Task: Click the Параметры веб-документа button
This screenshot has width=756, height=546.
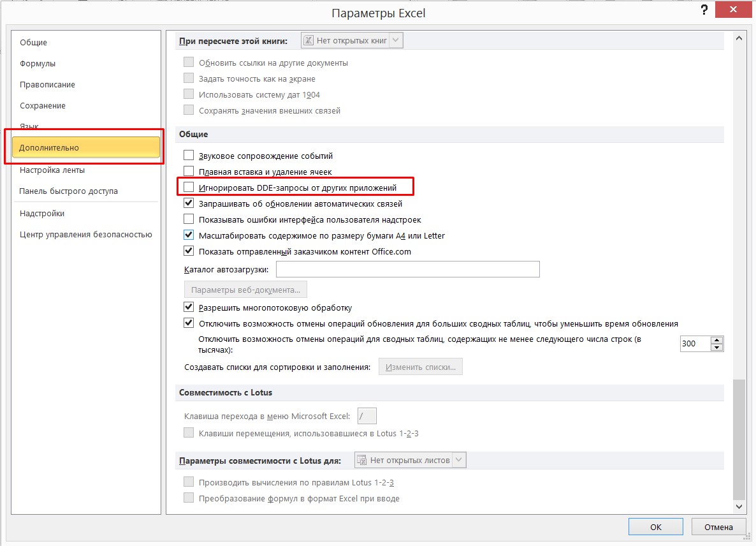Action: [x=245, y=290]
